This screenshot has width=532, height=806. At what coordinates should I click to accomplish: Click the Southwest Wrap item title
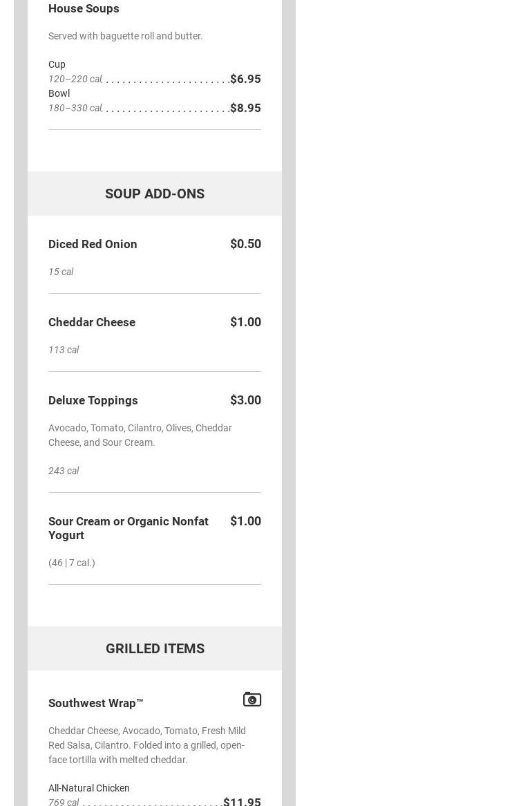coord(96,703)
